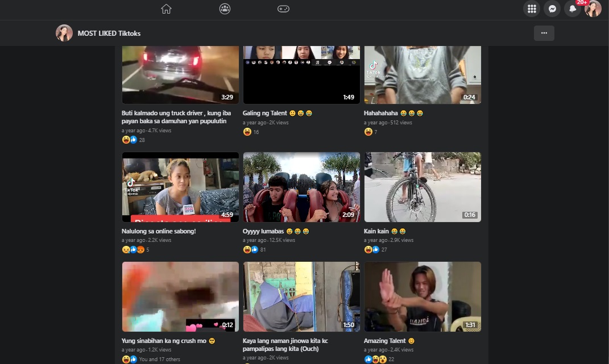Play the Hahahahaha video thumbnail 0:24
This screenshot has height=364, width=609.
[422, 74]
